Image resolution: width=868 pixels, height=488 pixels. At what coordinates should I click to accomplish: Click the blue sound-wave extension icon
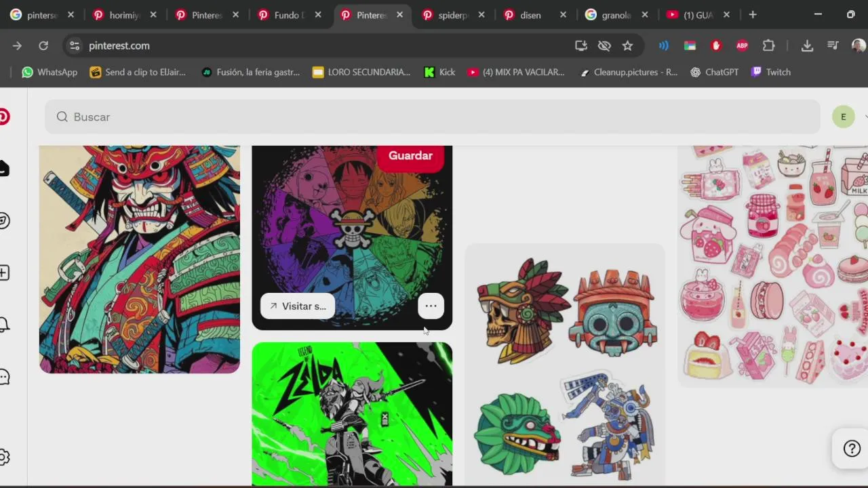point(664,45)
